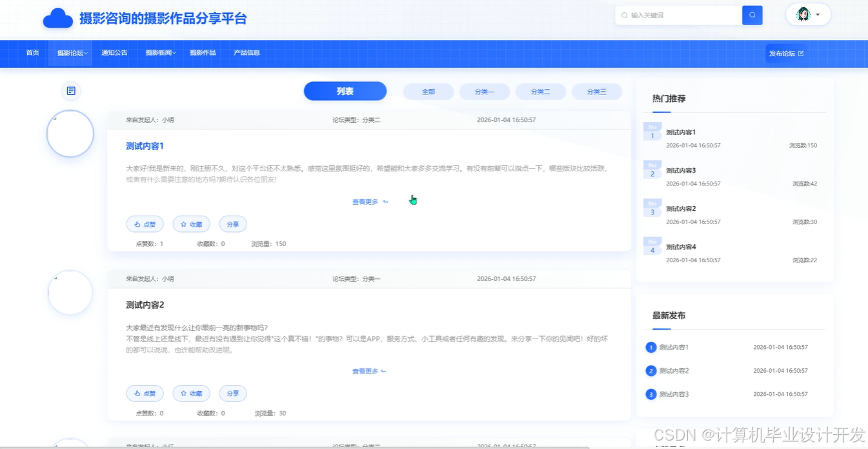The width and height of the screenshot is (868, 449).
Task: Click 来自发起人：小明 on the 测试内容2 post
Action: point(150,279)
